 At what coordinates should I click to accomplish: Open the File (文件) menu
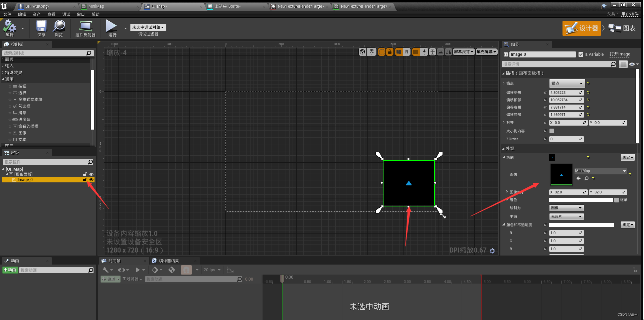tap(7, 14)
